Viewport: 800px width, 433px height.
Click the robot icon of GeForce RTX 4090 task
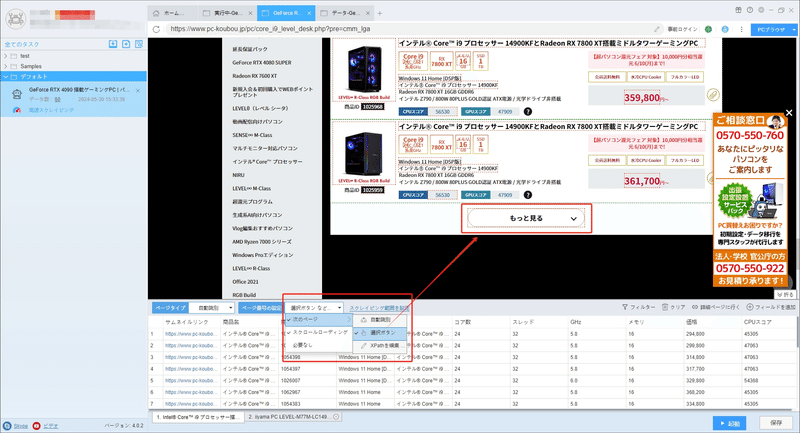pos(17,94)
